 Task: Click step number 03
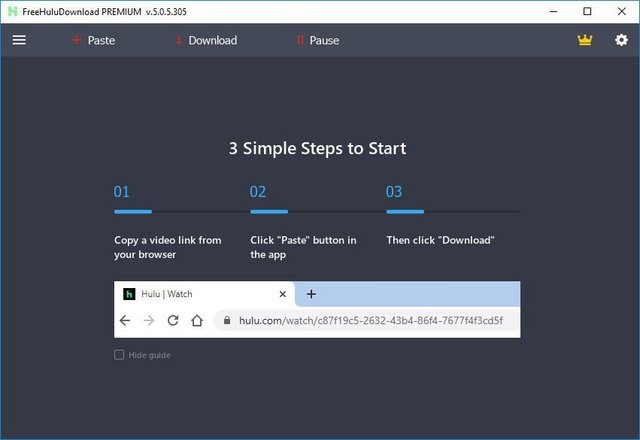pos(394,192)
